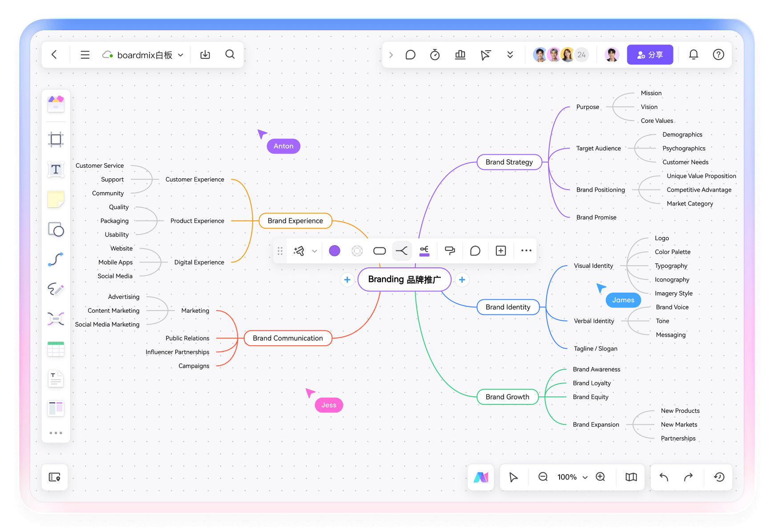Toggle the branch line style button

tap(402, 251)
